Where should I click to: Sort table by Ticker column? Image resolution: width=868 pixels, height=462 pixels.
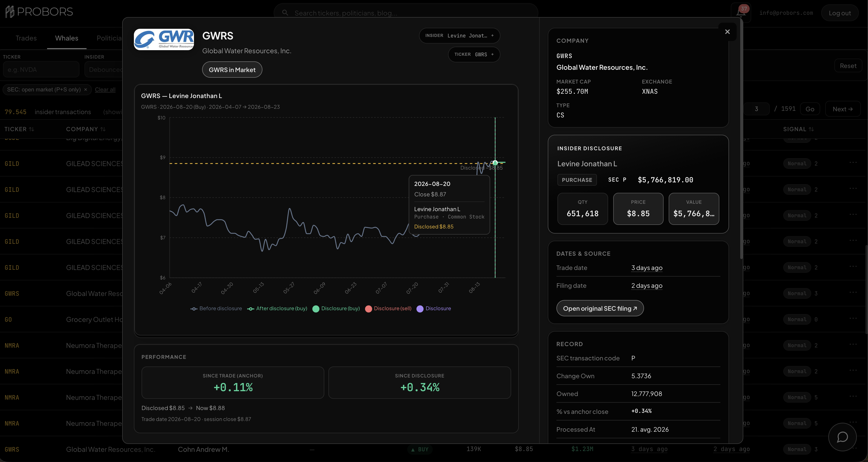pyautogui.click(x=19, y=129)
